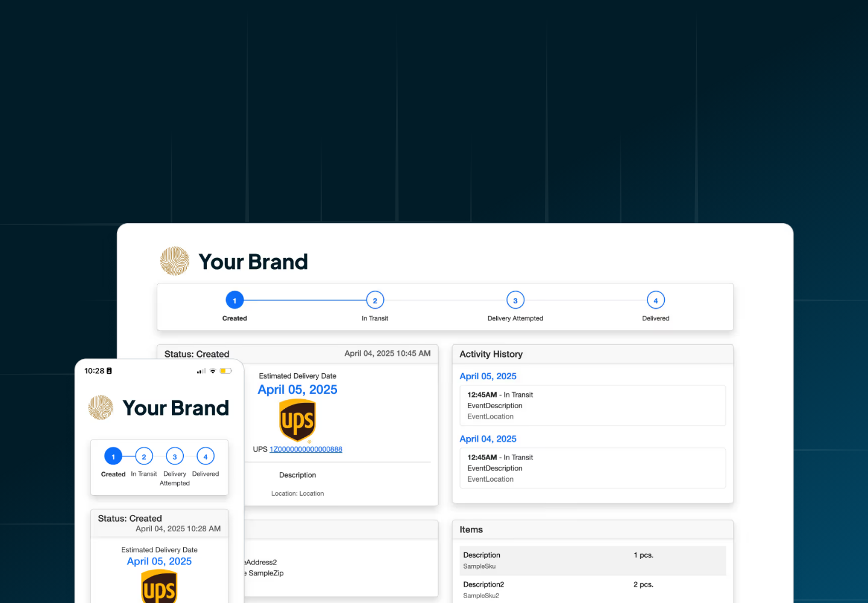The image size is (868, 603).
Task: Click the UPS shield logo in shipment panel
Action: [297, 420]
